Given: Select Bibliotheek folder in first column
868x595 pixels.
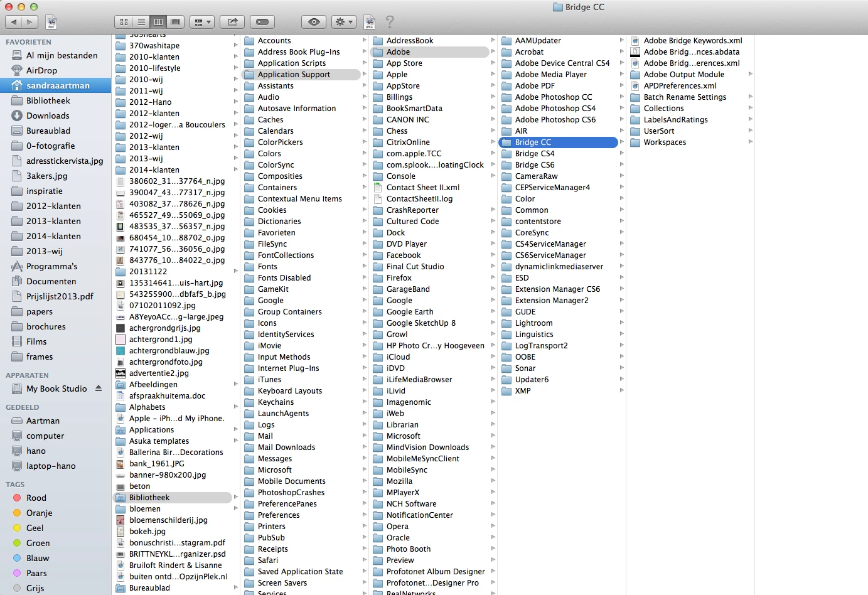Looking at the screenshot, I should [x=173, y=497].
